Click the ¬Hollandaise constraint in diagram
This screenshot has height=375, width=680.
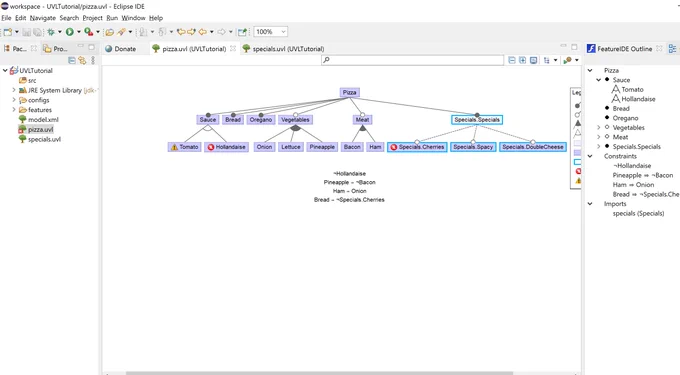(350, 173)
